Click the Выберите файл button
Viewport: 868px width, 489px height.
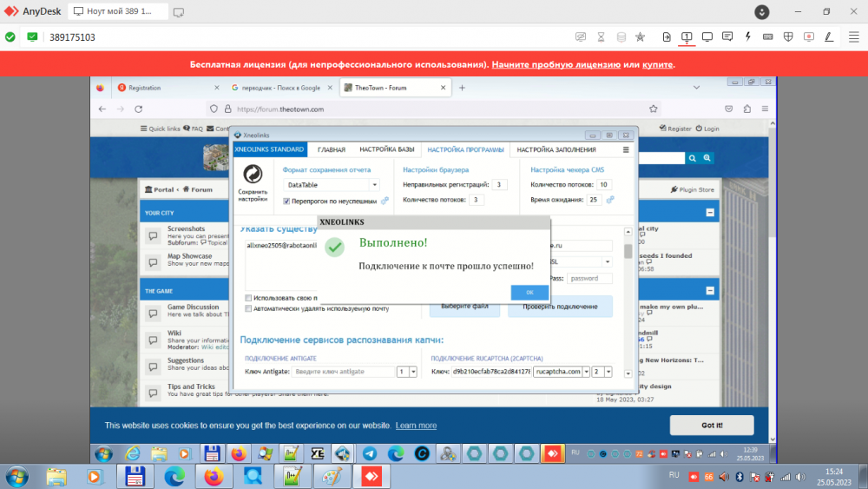(464, 307)
